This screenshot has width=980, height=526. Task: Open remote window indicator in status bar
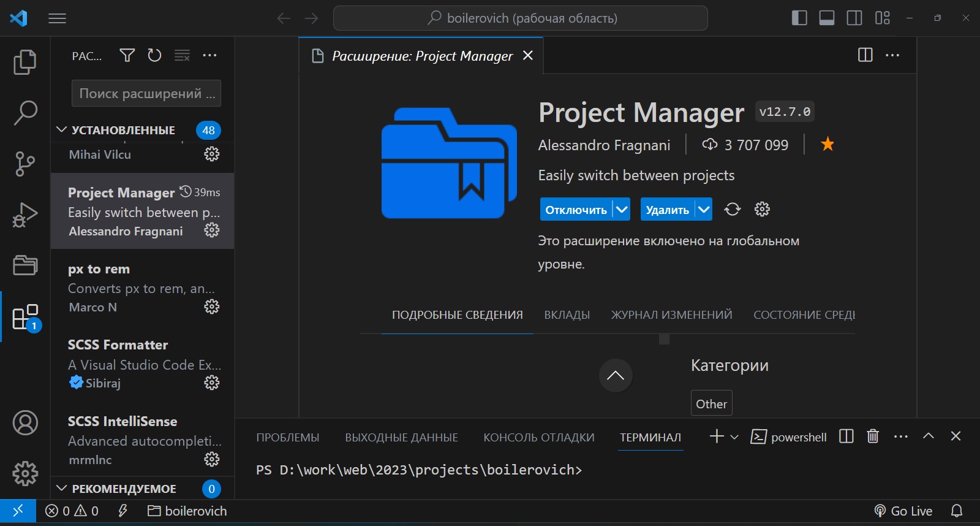18,511
